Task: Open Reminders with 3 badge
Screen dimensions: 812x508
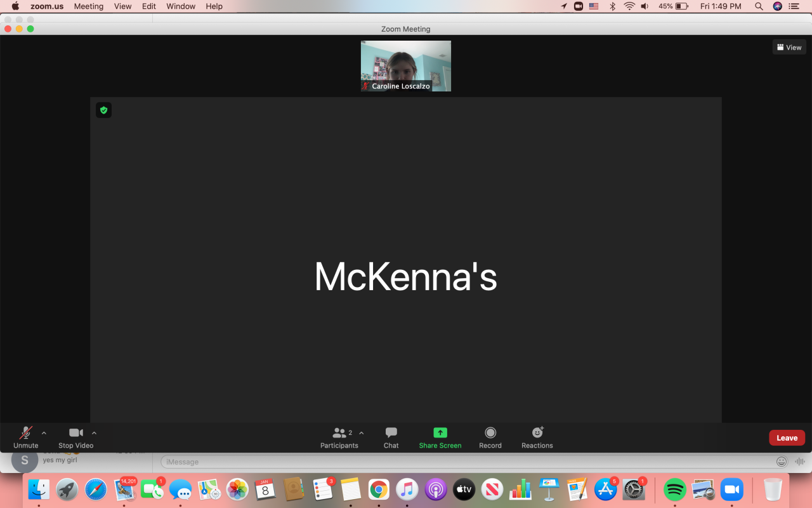Action: (322, 489)
